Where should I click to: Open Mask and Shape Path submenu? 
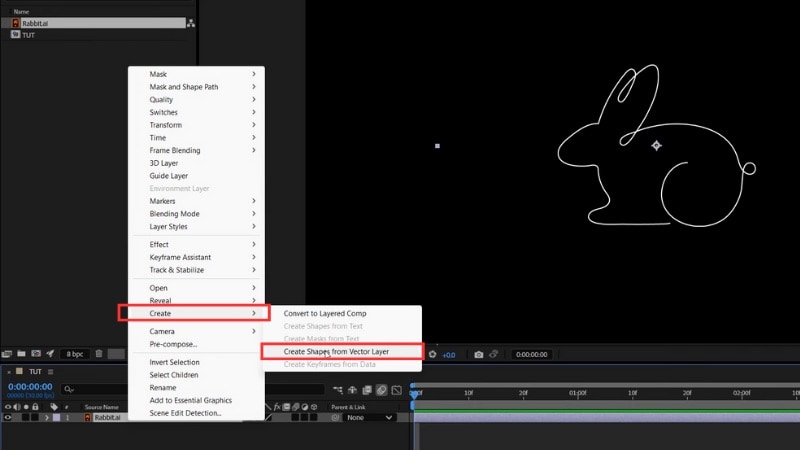point(196,87)
